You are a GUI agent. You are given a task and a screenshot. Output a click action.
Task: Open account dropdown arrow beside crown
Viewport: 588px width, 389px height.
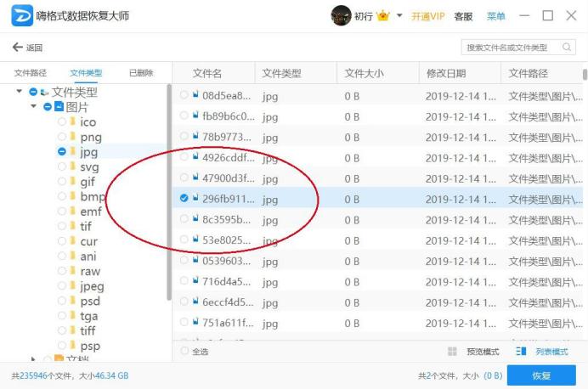coord(399,16)
